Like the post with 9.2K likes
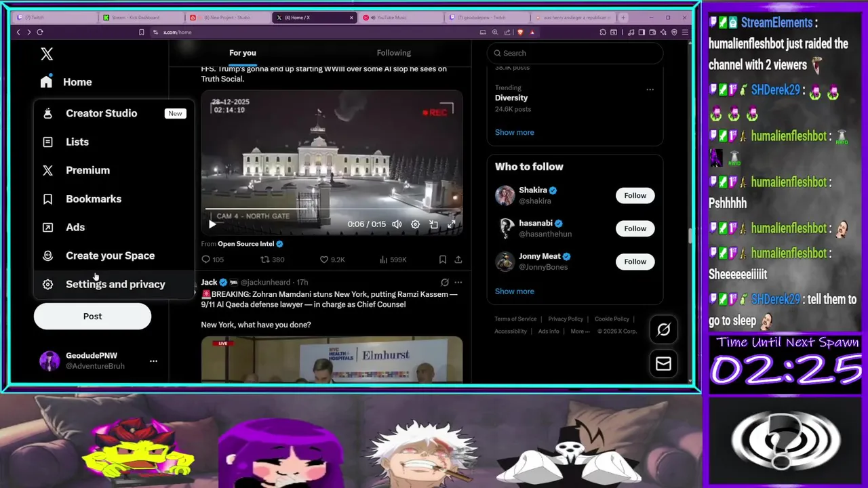Image resolution: width=868 pixels, height=488 pixels. click(332, 260)
